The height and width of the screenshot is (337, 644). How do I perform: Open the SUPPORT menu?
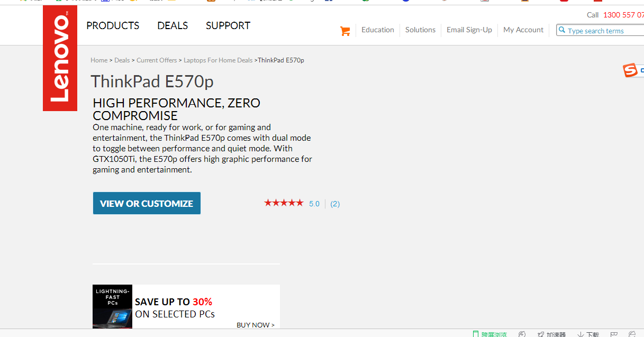(x=228, y=25)
